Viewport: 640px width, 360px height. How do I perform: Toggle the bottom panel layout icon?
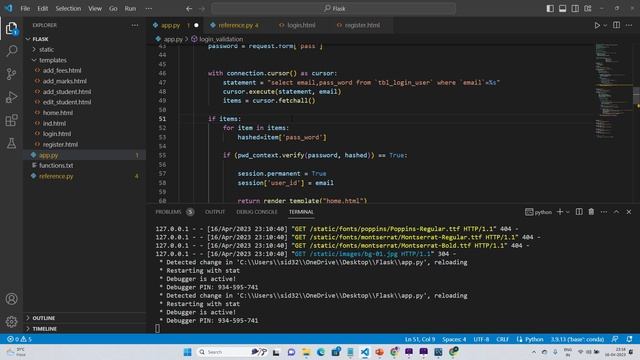click(x=562, y=9)
